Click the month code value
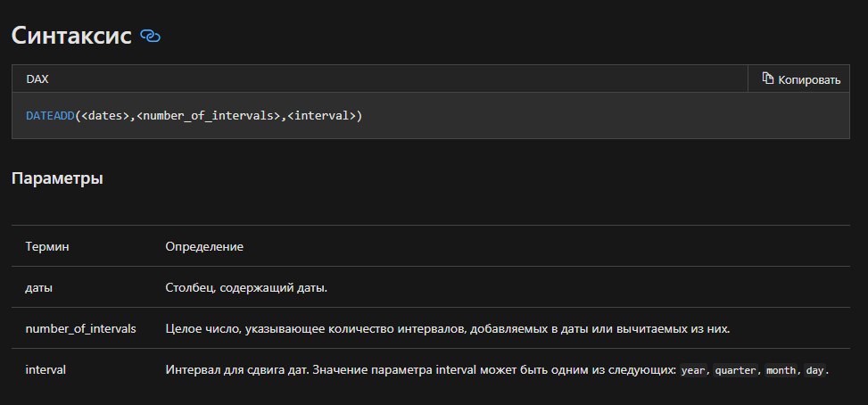 (x=781, y=371)
